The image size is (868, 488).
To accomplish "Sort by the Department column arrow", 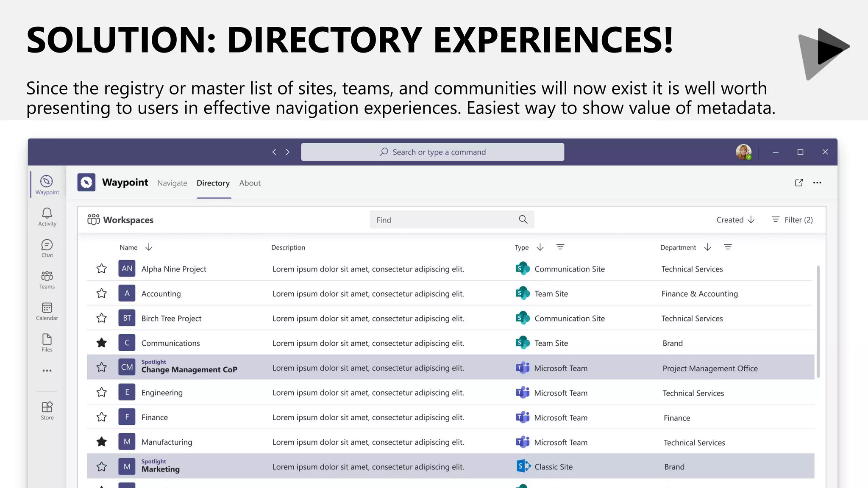I will coord(707,247).
